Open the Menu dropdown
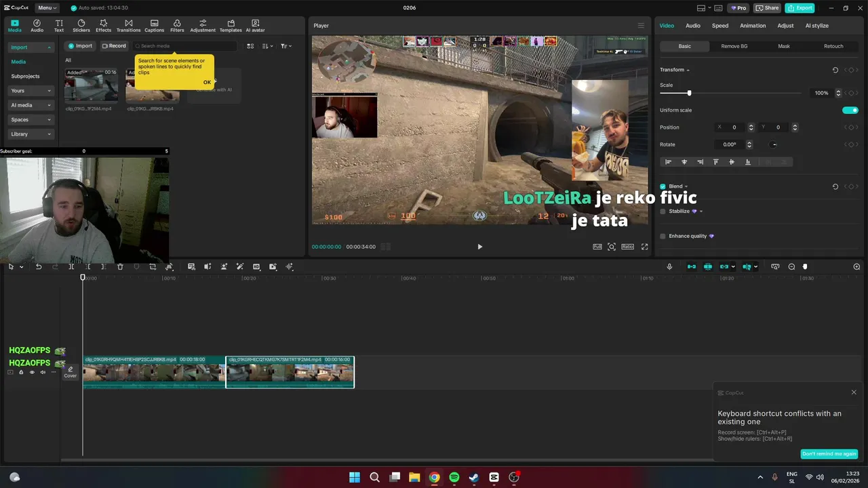Image resolution: width=868 pixels, height=488 pixels. click(47, 8)
